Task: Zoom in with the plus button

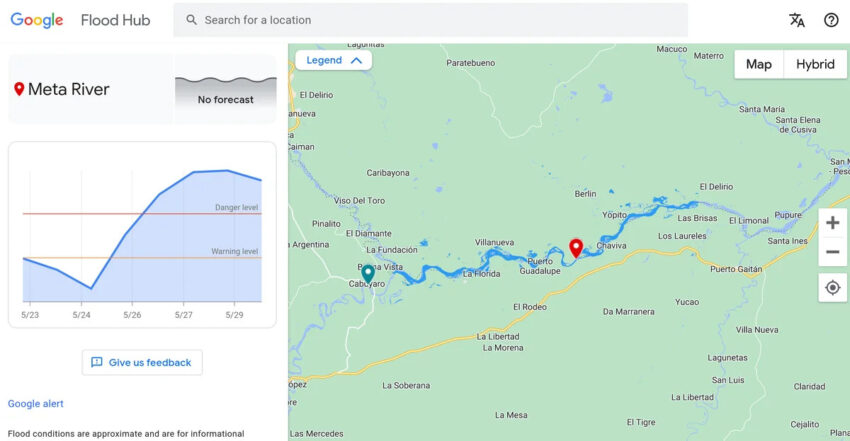Action: [x=832, y=223]
